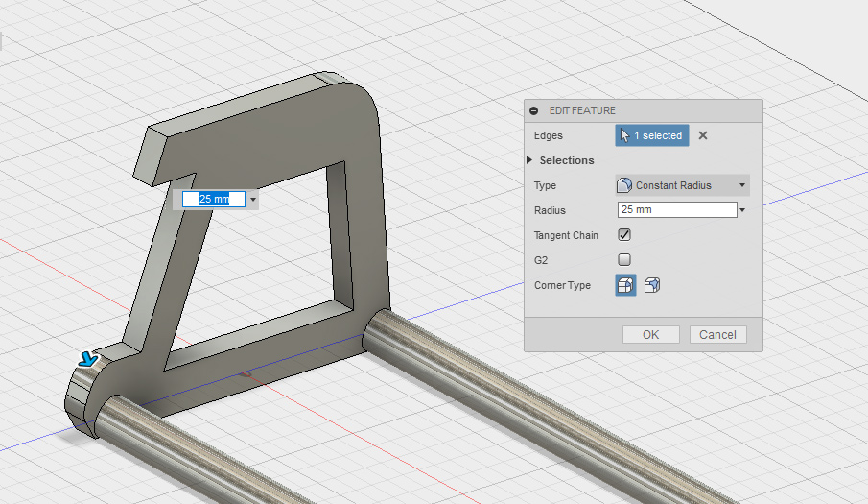Click the Constant Radius fillet icon
The image size is (868, 504).
(624, 185)
